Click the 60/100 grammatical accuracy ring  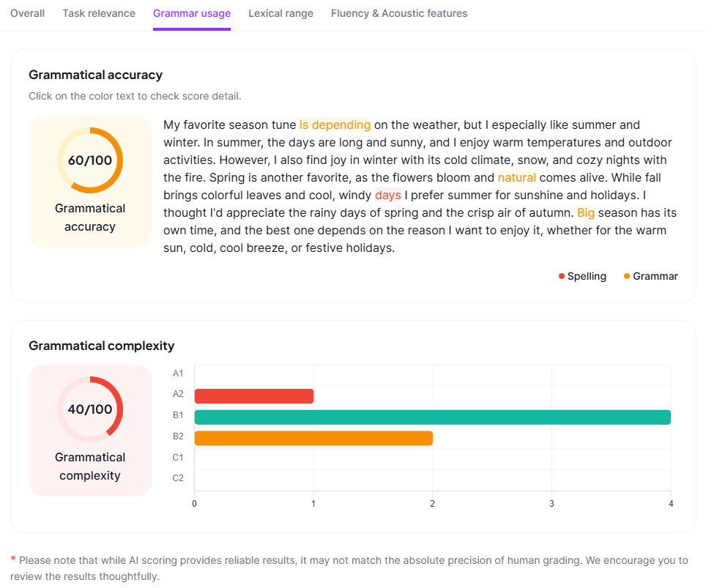(x=90, y=160)
